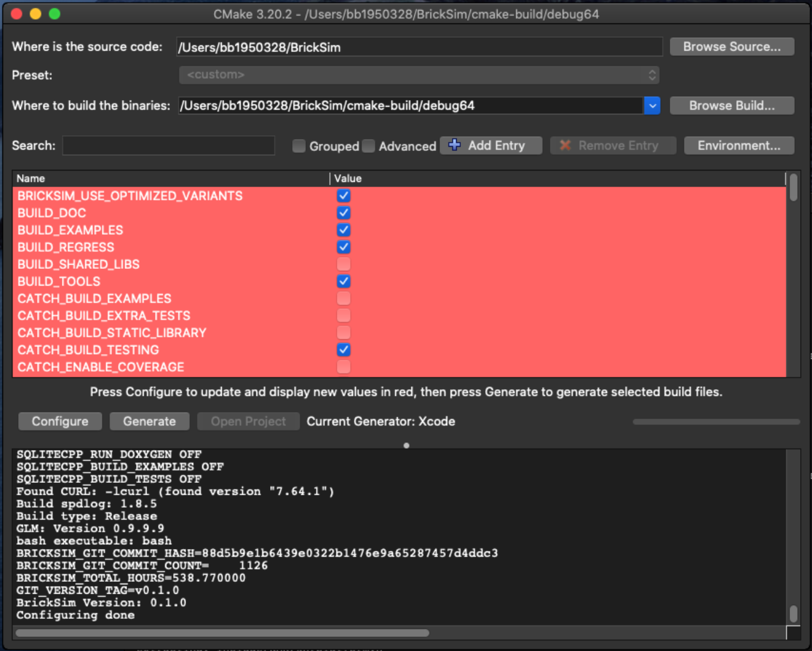Screen dimensions: 812x651
Task: Open the build directory dropdown arrow
Action: coord(652,106)
